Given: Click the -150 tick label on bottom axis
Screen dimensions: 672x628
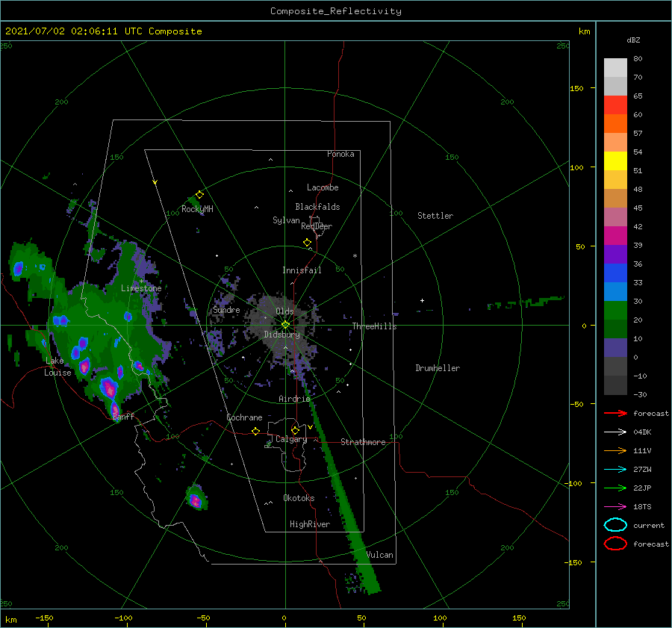Looking at the screenshot, I should pyautogui.click(x=45, y=618).
